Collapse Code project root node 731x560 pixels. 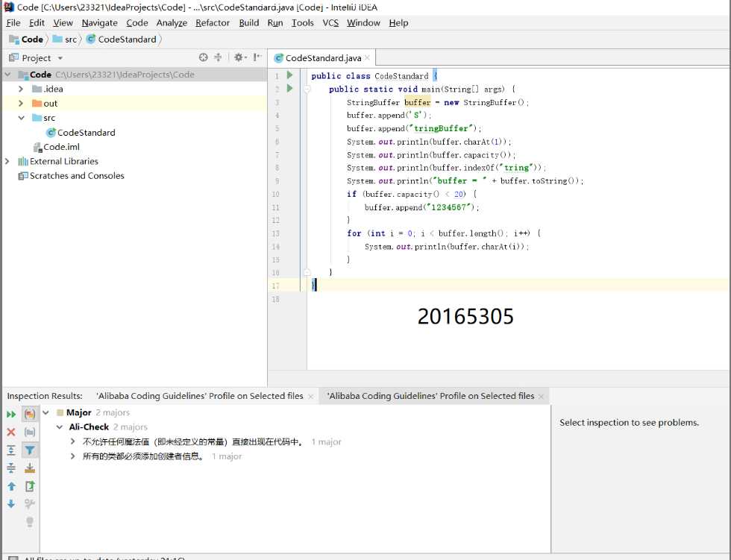(8, 75)
